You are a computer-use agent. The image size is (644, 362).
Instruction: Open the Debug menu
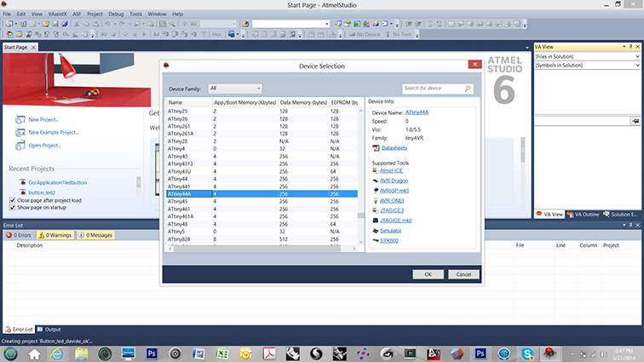[x=116, y=14]
